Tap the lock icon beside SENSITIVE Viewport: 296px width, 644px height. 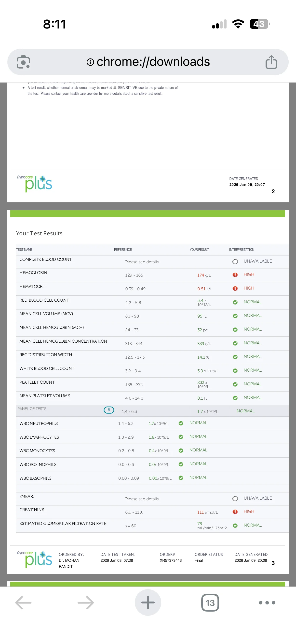point(115,87)
